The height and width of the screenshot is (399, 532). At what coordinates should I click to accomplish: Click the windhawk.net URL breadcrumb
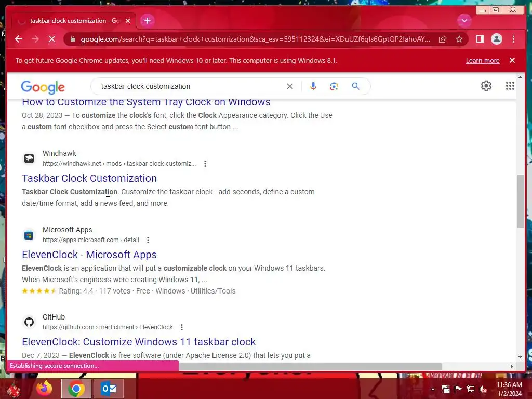[119, 164]
